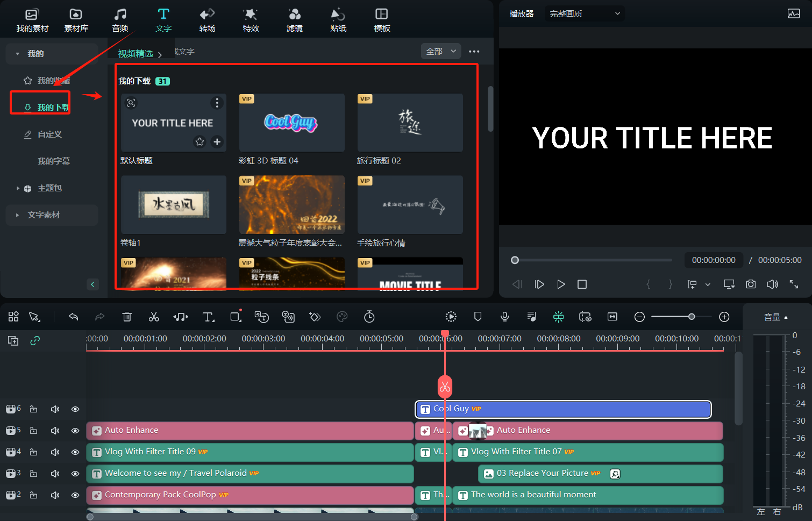812x521 pixels.
Task: Click the scissors split tool in toolbar
Action: coord(154,317)
